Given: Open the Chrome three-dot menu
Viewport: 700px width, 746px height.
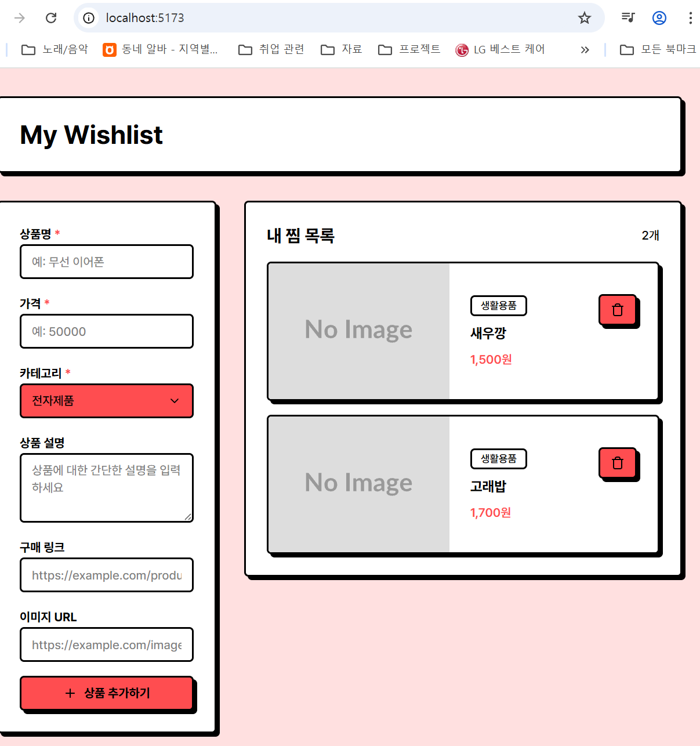Looking at the screenshot, I should [x=690, y=18].
